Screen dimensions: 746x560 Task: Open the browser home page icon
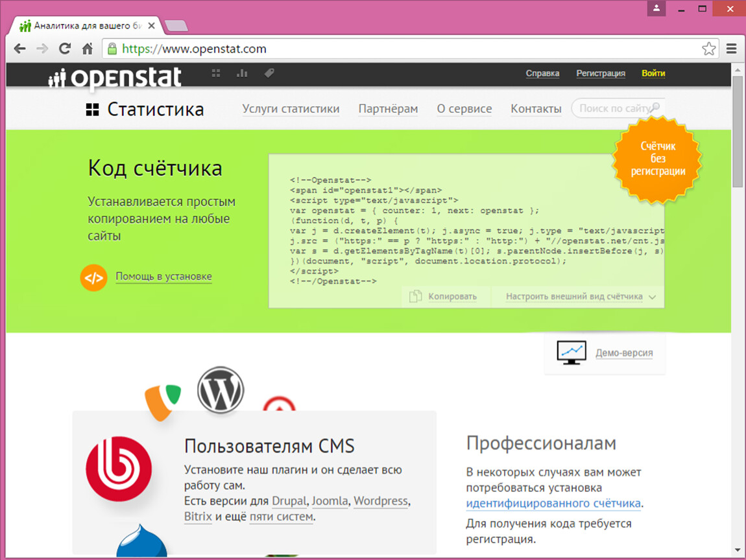pyautogui.click(x=87, y=49)
